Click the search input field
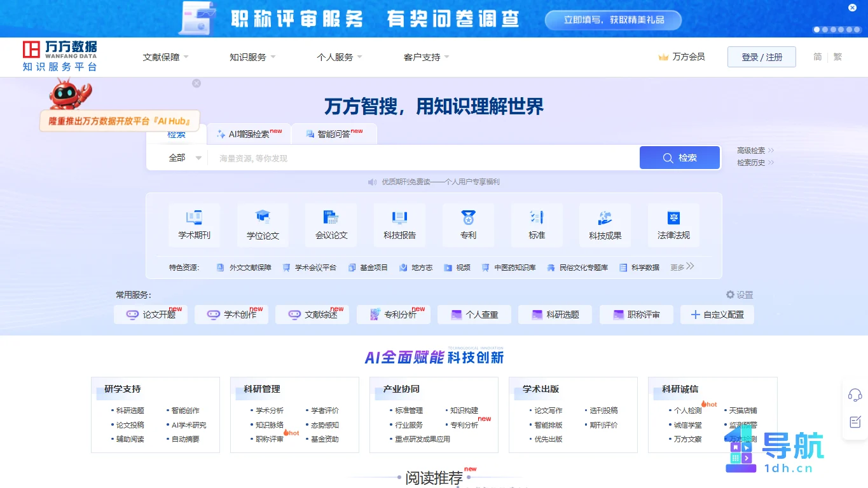 click(423, 158)
